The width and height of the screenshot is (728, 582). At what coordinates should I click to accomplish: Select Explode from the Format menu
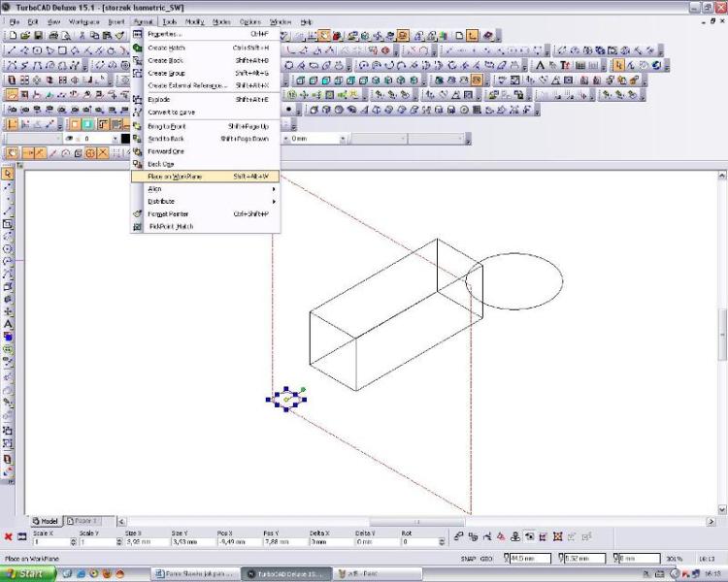[158, 99]
